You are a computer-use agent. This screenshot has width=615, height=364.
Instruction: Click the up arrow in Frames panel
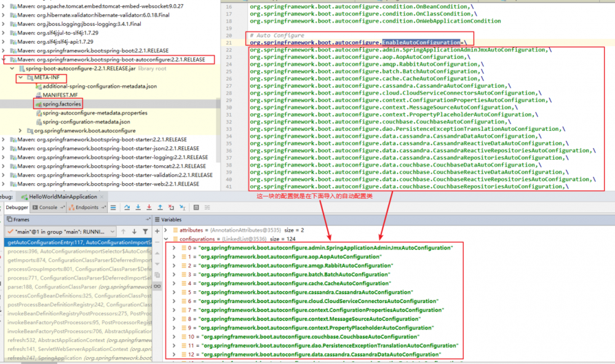coord(123,231)
